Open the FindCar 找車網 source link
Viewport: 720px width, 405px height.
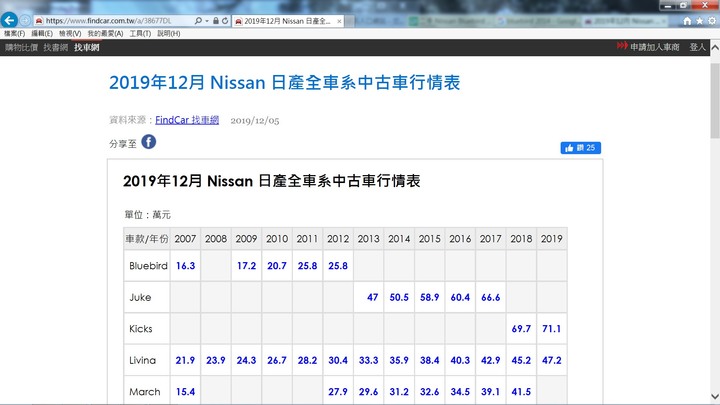point(187,120)
